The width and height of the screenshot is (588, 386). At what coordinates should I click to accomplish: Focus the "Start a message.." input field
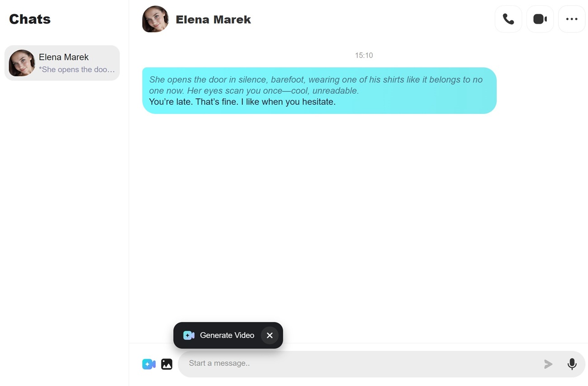click(357, 364)
